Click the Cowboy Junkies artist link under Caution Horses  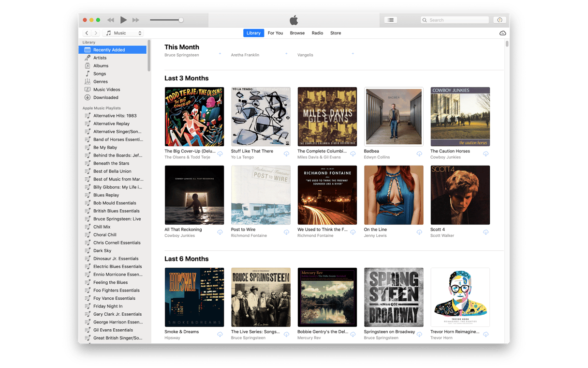coord(445,157)
